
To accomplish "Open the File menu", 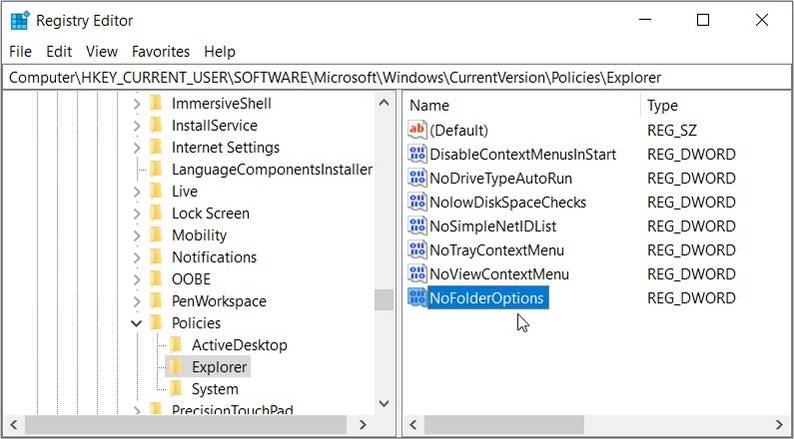I will coord(20,52).
